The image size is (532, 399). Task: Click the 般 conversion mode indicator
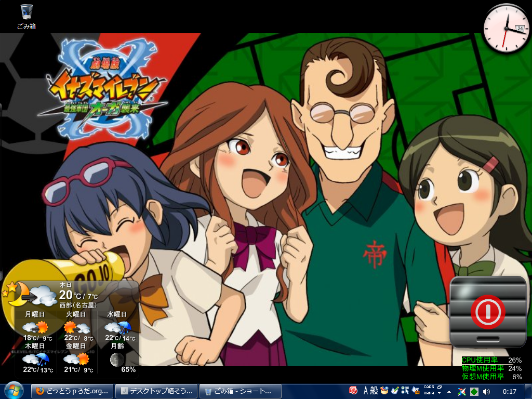point(374,391)
